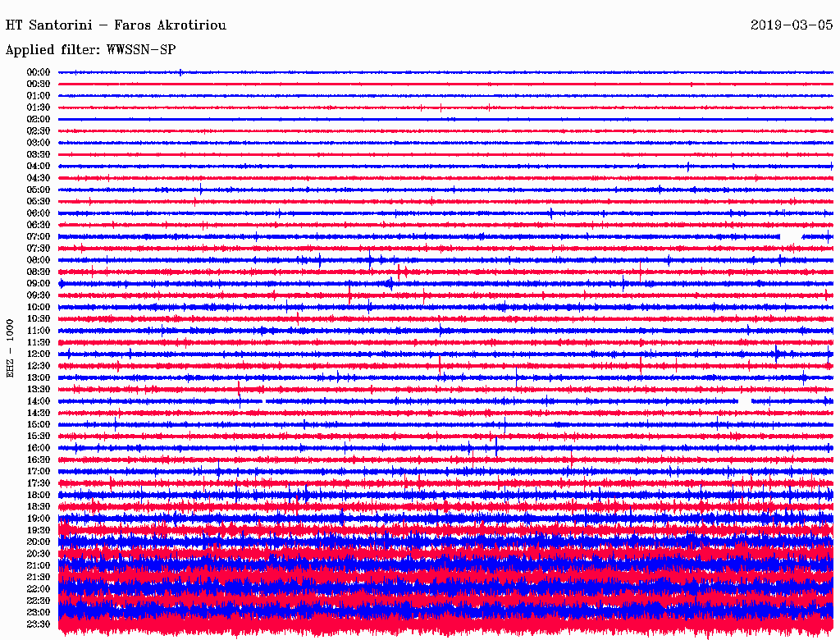Select the 09:30 time label
840x640 pixels.
[x=39, y=295]
